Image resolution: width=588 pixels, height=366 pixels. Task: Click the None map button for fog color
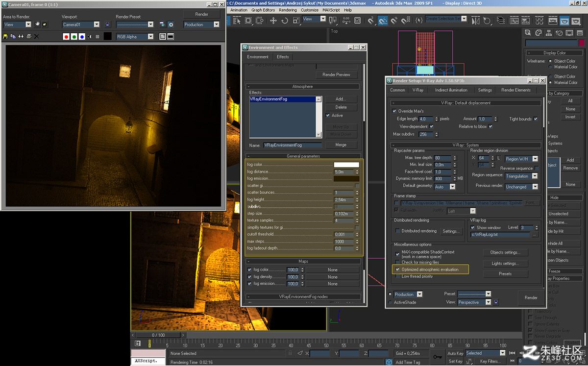tap(333, 270)
